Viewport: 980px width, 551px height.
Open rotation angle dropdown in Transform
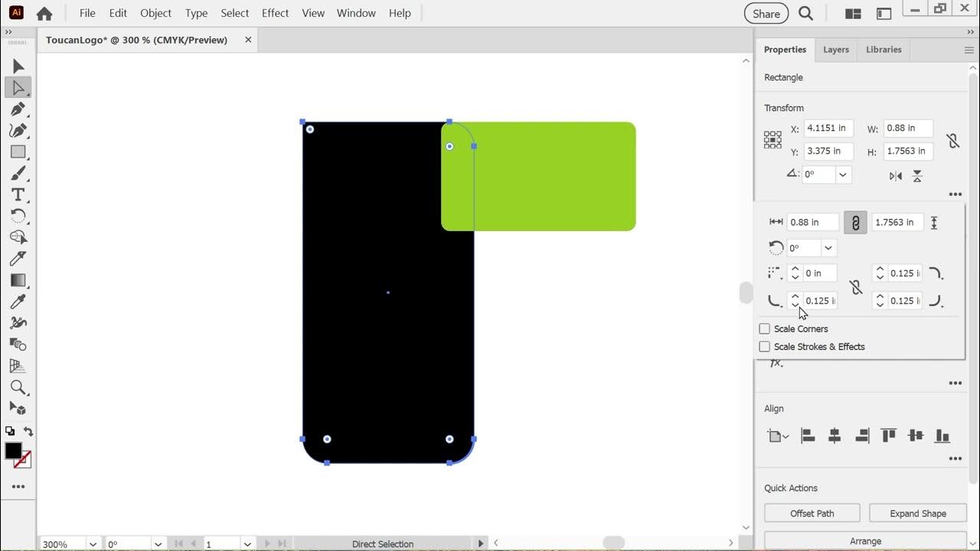[843, 174]
